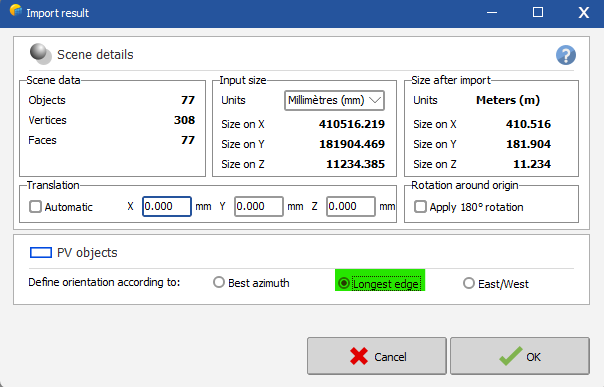Screen dimensions: 604x387
Task: Click the PV objects heading
Action: coord(87,253)
